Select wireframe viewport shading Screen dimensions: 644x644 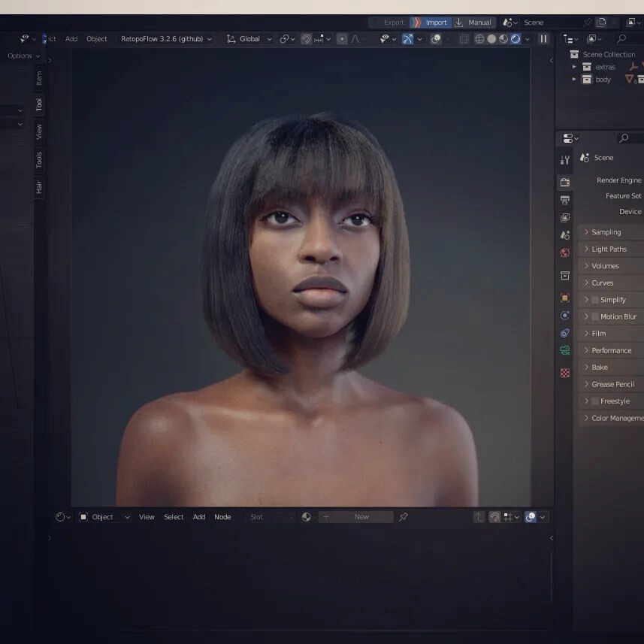coord(479,39)
